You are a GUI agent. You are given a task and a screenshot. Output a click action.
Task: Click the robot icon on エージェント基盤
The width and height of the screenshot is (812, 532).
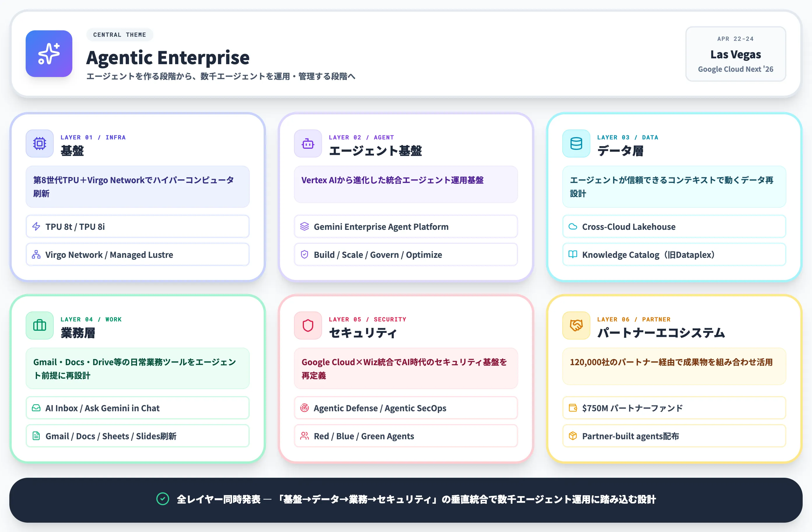click(x=307, y=144)
